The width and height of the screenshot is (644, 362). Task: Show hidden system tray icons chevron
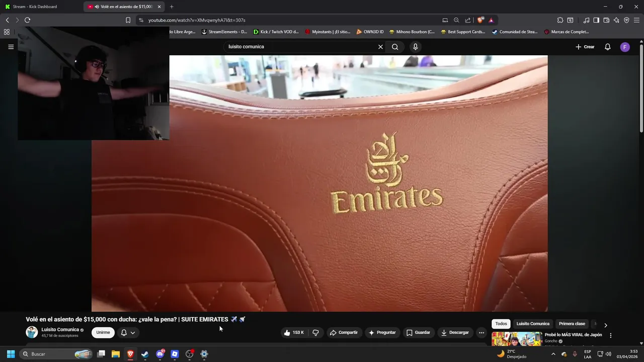[x=553, y=354]
